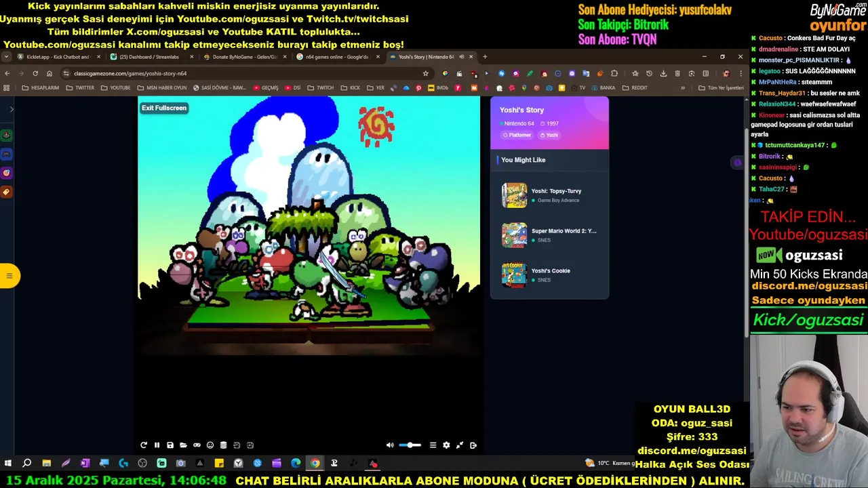
Task: Bookmark this page with star icon
Action: [x=425, y=73]
